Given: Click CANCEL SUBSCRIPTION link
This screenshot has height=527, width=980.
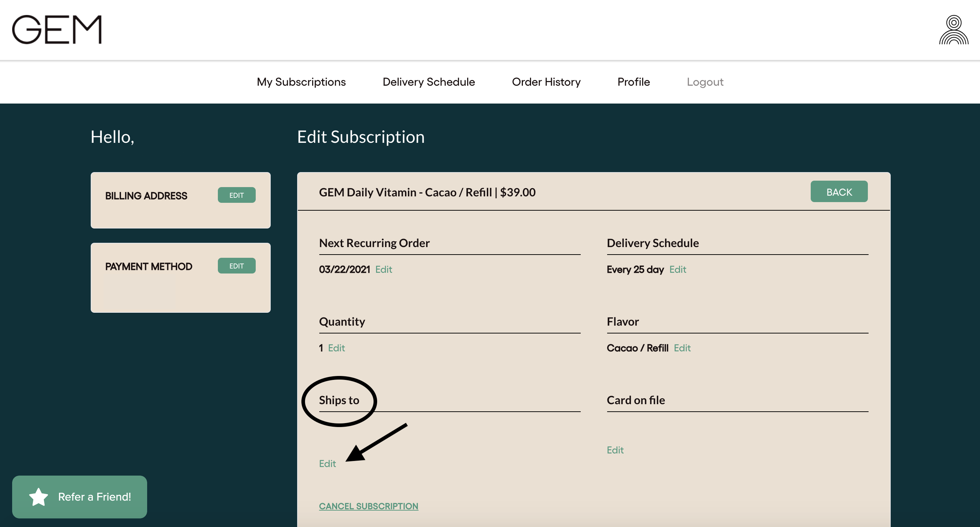Looking at the screenshot, I should 368,506.
